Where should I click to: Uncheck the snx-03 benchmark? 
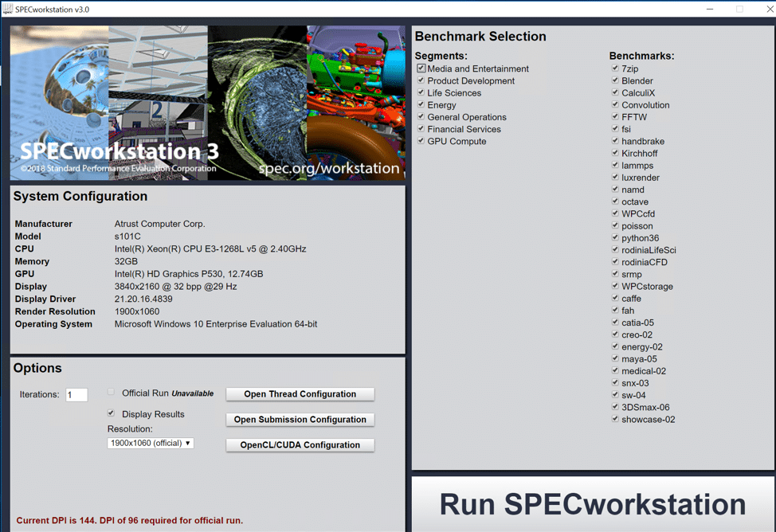pos(615,383)
